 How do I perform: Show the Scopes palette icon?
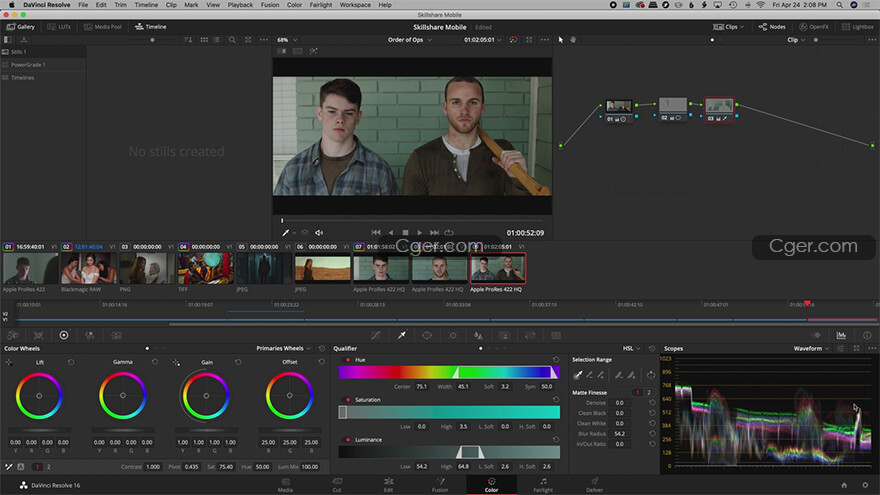tap(841, 335)
